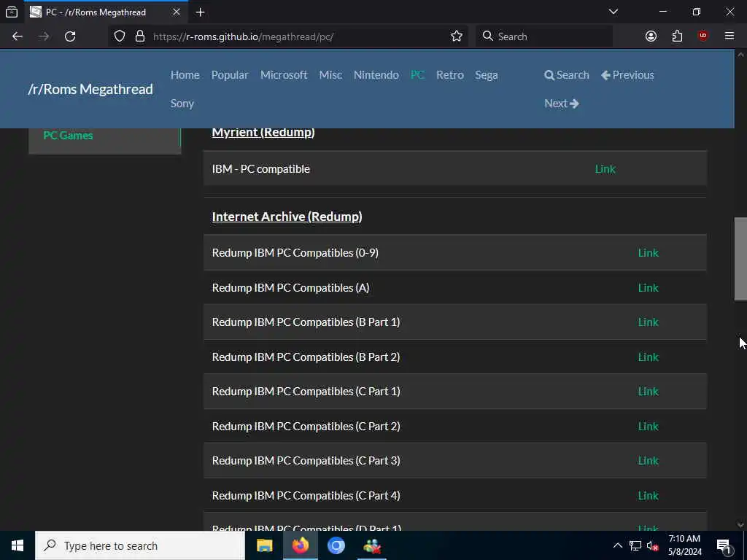Open the Firefox View icon
This screenshot has height=560, width=747.
click(12, 12)
